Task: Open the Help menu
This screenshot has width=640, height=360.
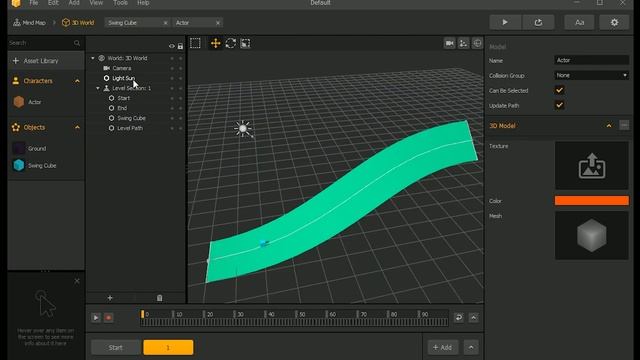Action: pos(143,3)
